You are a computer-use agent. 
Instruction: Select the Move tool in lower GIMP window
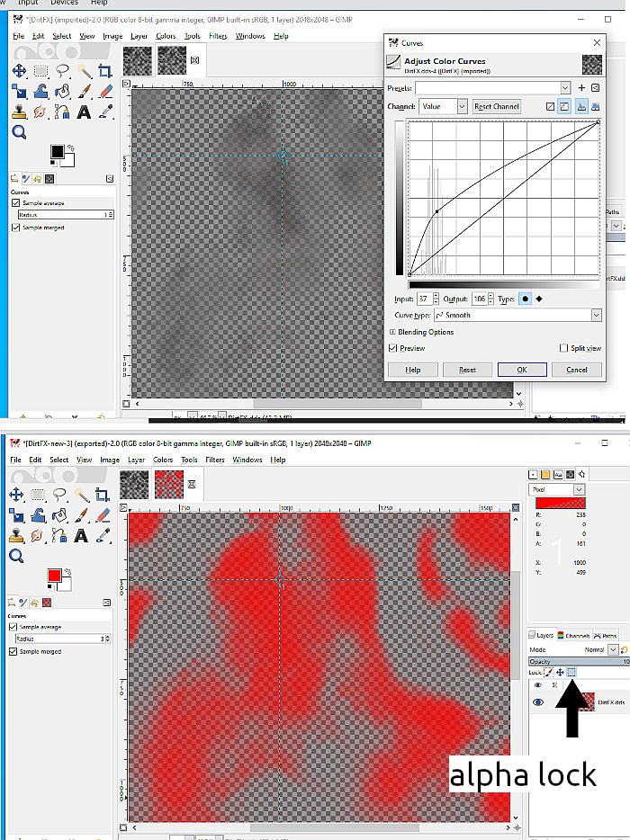[16, 495]
